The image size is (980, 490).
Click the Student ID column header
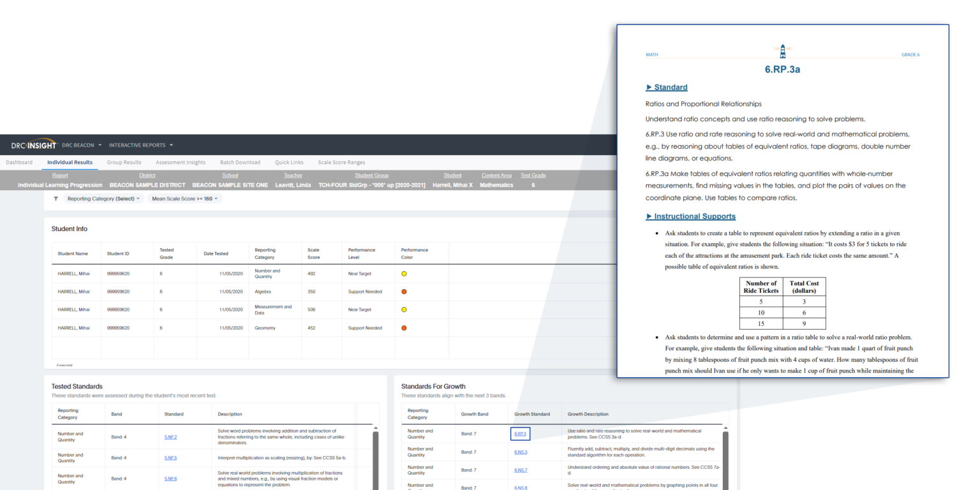point(118,254)
